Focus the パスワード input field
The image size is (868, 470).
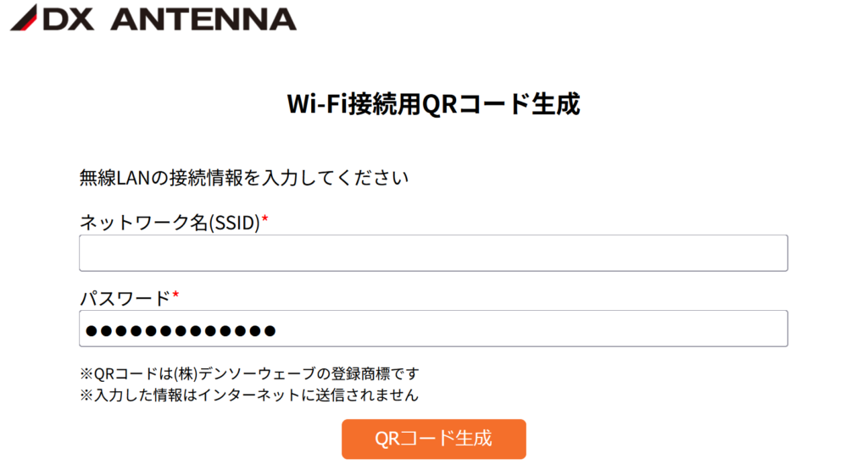[x=433, y=329]
